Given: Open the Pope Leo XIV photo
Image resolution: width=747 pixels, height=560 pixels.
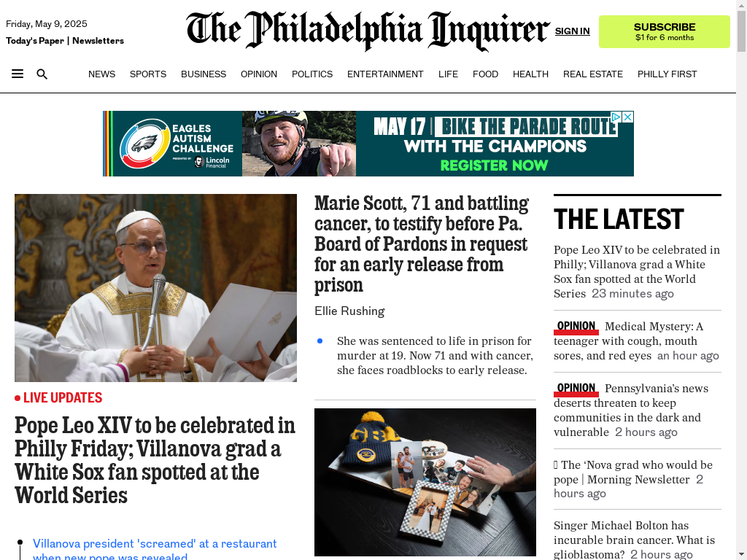Looking at the screenshot, I should [x=156, y=287].
